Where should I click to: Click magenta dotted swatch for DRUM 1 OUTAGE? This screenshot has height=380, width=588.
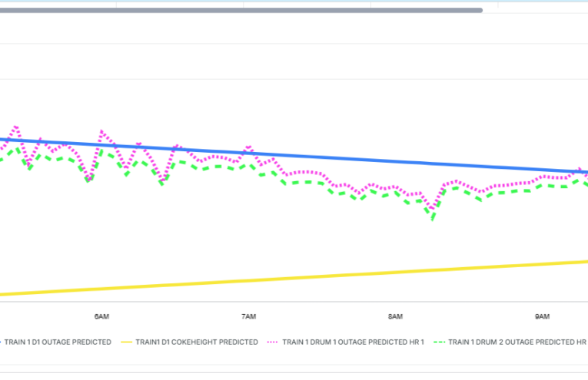[x=273, y=342]
